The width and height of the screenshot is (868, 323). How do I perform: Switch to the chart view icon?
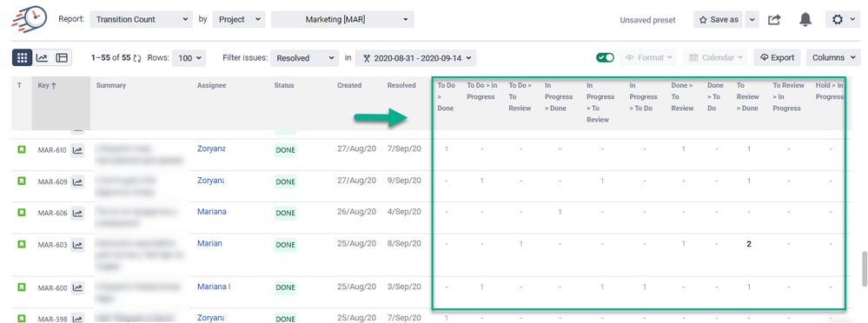42,57
